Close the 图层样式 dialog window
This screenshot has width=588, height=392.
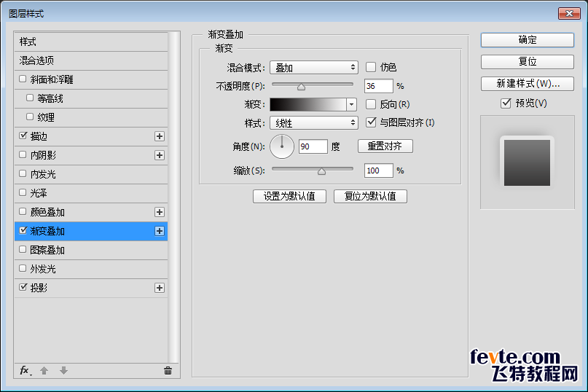[569, 14]
